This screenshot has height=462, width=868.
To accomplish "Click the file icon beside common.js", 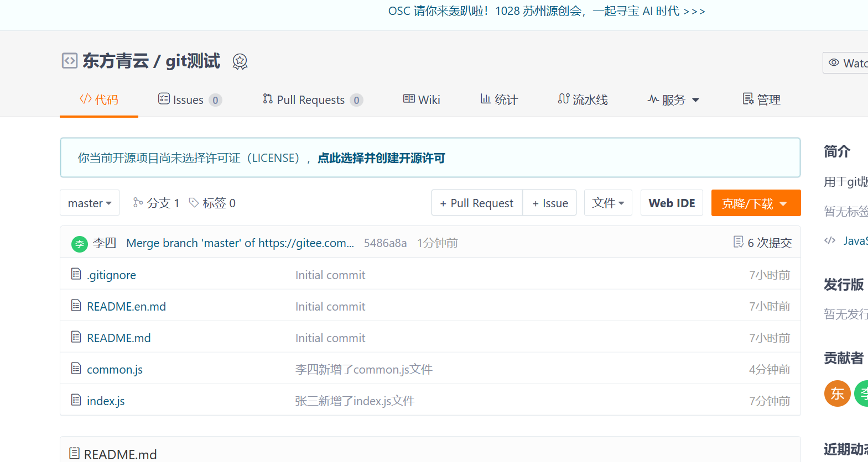I will click(76, 368).
